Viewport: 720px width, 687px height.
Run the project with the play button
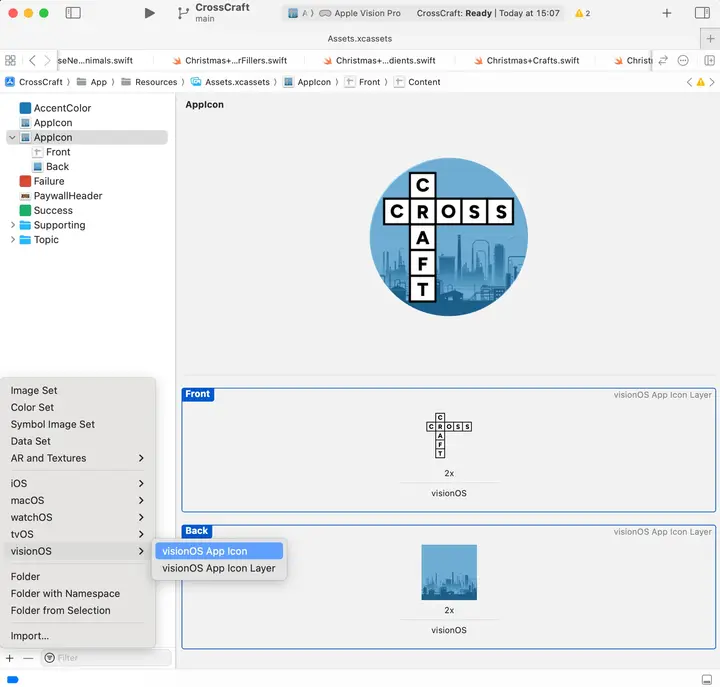coord(149,13)
